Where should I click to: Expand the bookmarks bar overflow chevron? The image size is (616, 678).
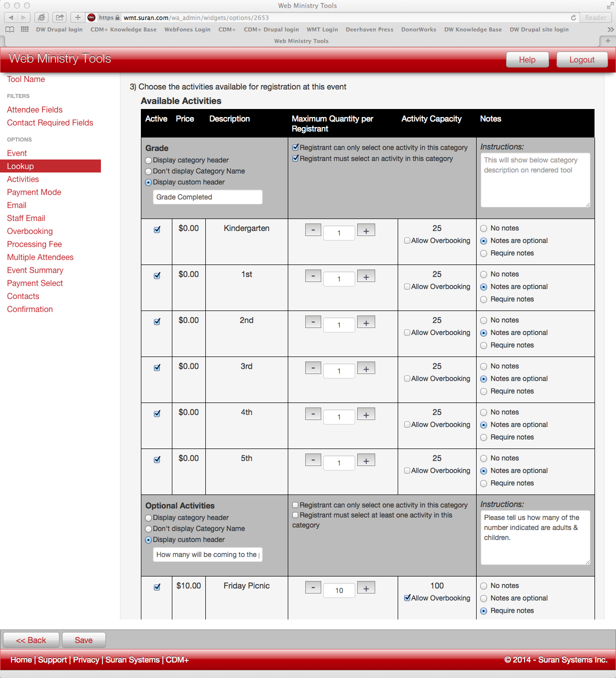point(610,29)
